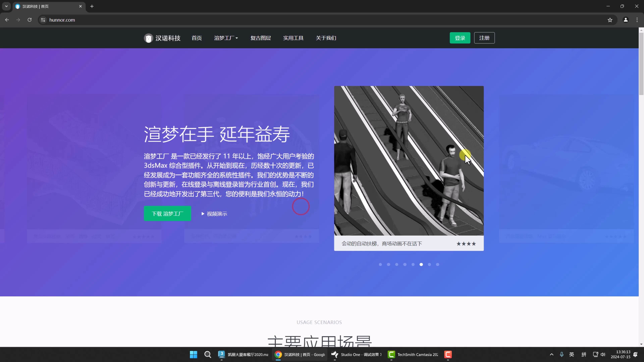Open the tab search chevron button
The image size is (644, 362).
pos(6,6)
